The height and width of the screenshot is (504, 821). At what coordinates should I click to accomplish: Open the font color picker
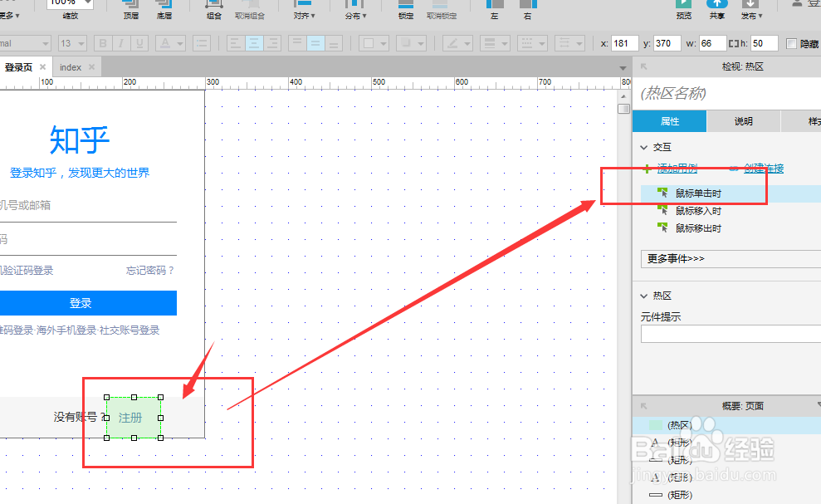click(x=171, y=43)
